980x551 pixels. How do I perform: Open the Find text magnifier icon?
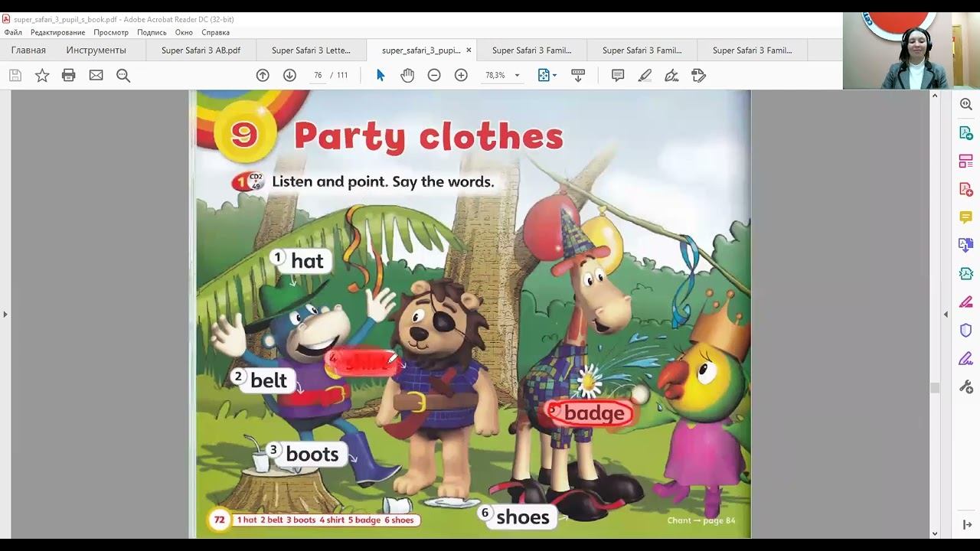(122, 75)
